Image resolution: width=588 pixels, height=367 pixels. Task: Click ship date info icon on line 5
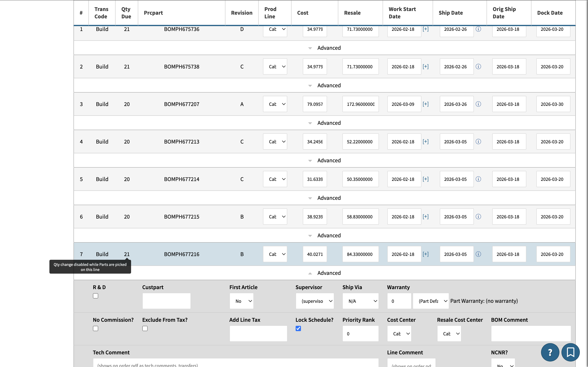click(x=478, y=179)
